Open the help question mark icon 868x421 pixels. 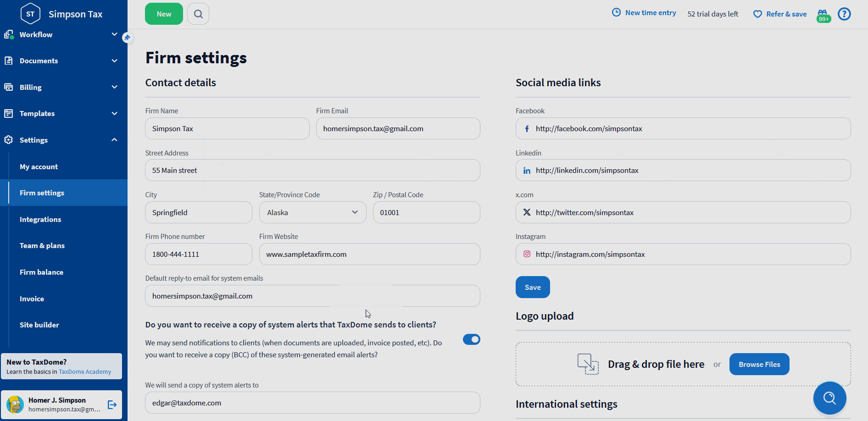[x=844, y=14]
